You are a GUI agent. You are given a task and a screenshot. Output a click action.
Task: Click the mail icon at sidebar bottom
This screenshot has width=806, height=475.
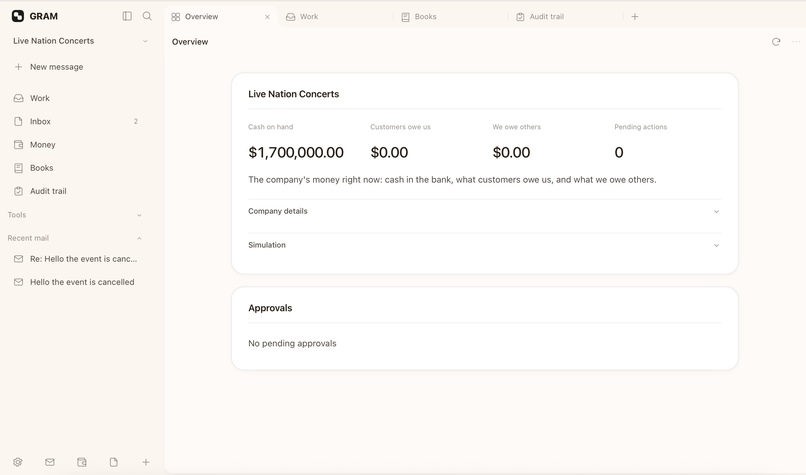(x=50, y=462)
